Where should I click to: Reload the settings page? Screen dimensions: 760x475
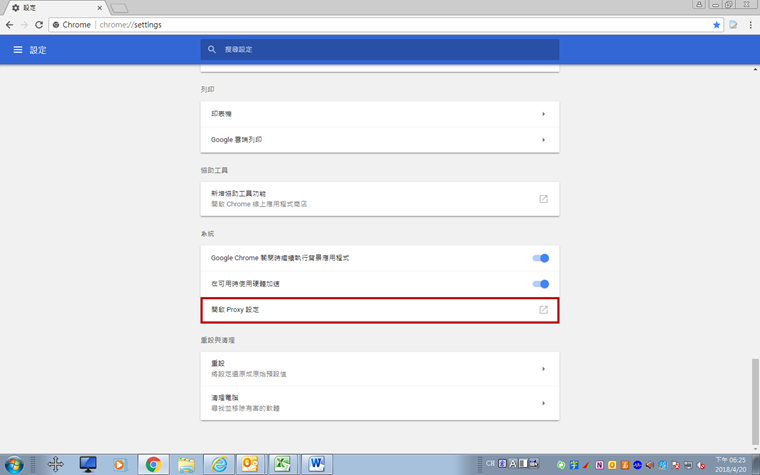(x=39, y=25)
